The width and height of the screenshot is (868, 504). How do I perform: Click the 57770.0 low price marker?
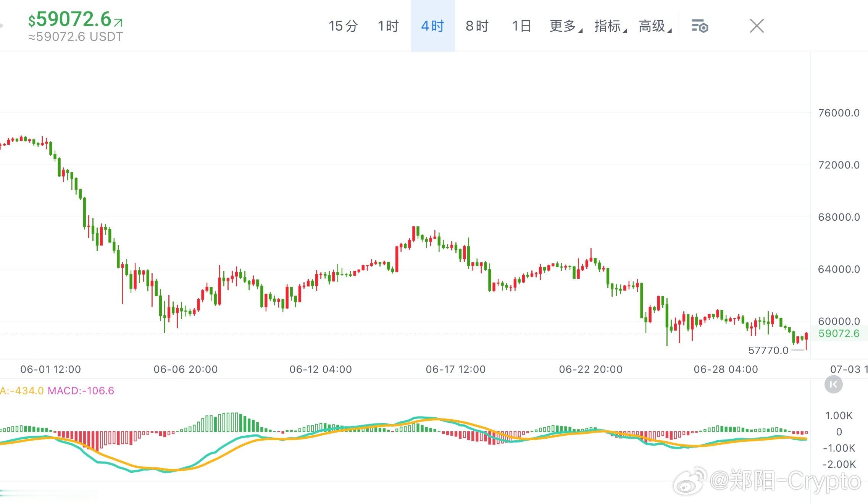768,350
